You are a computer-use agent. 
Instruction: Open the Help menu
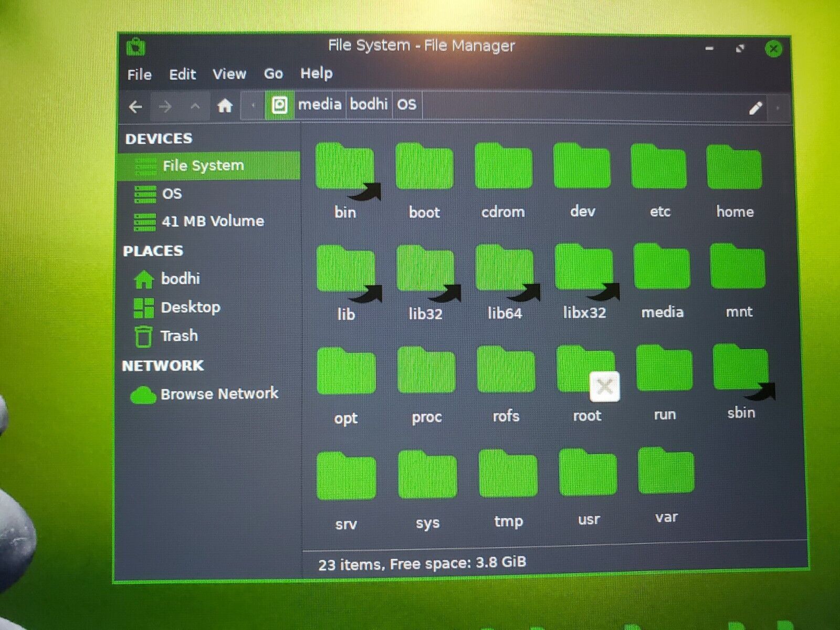click(x=316, y=73)
